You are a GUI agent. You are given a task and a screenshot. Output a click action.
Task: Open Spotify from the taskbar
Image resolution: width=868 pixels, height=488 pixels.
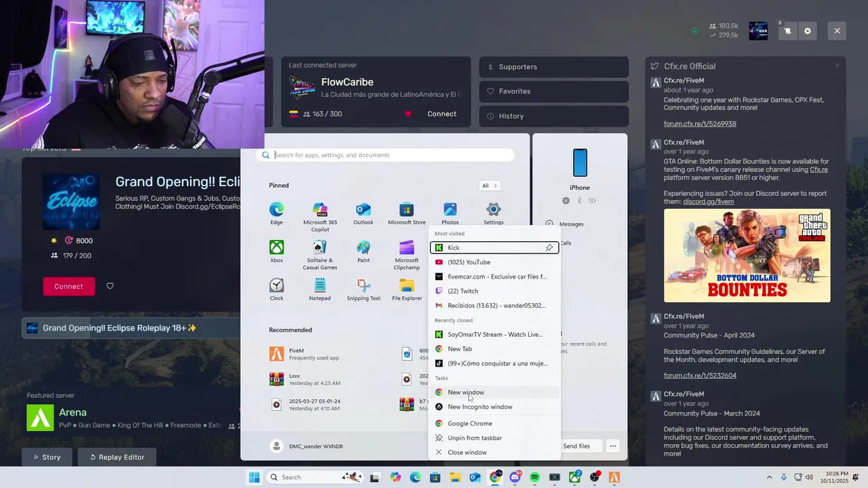click(534, 477)
